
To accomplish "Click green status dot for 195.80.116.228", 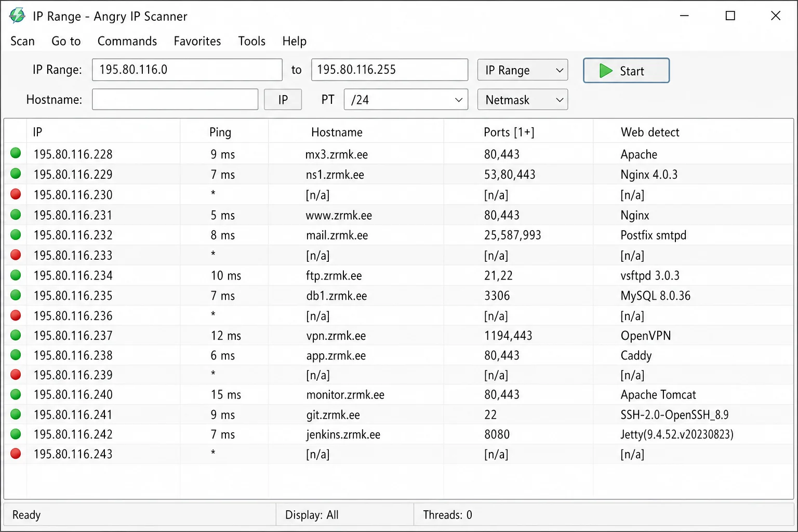I will [16, 153].
